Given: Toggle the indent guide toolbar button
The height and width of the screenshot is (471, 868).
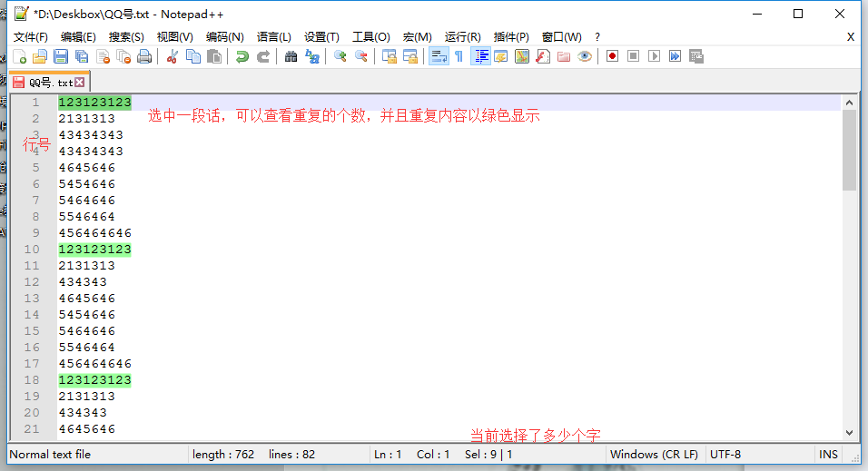Looking at the screenshot, I should pyautogui.click(x=480, y=56).
